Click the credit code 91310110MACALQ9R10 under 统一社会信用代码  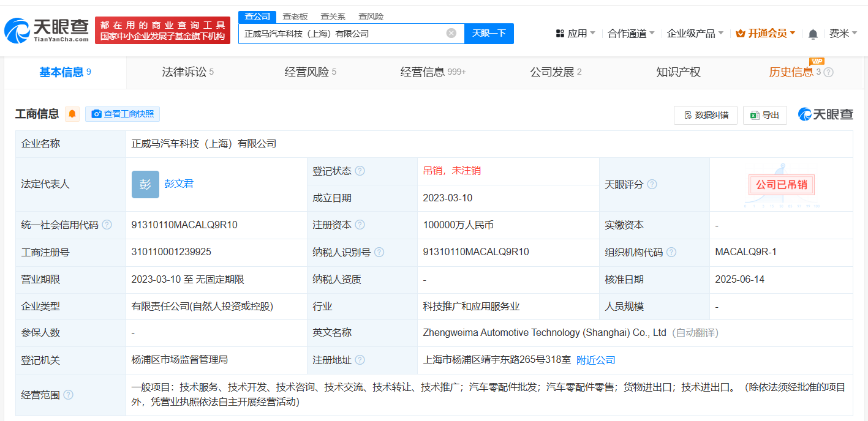184,225
